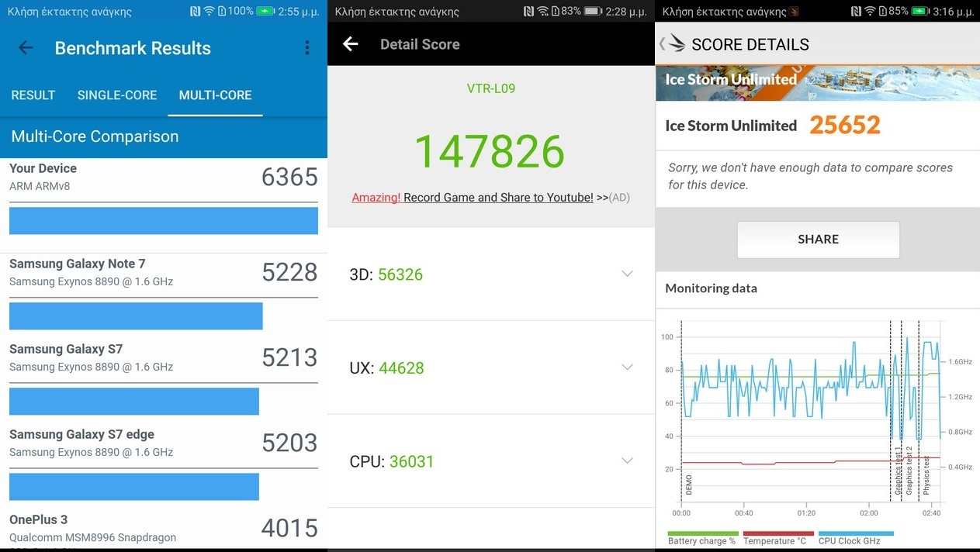Tap the Multi-Core Comparison heading

(x=95, y=136)
